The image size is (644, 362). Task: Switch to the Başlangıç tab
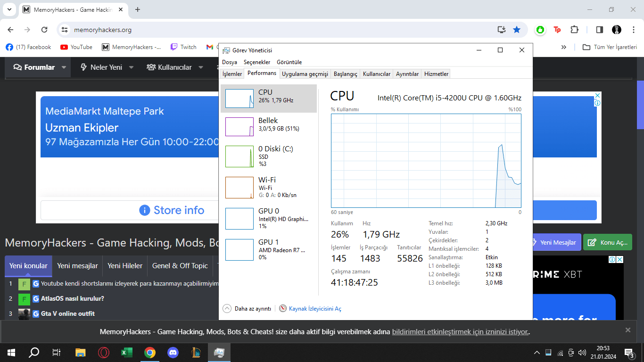coord(346,74)
